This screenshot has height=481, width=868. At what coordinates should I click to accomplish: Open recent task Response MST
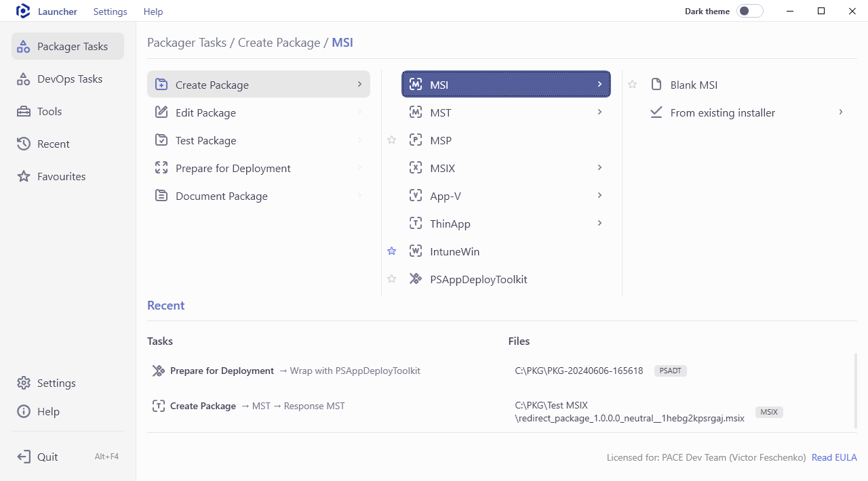(315, 406)
